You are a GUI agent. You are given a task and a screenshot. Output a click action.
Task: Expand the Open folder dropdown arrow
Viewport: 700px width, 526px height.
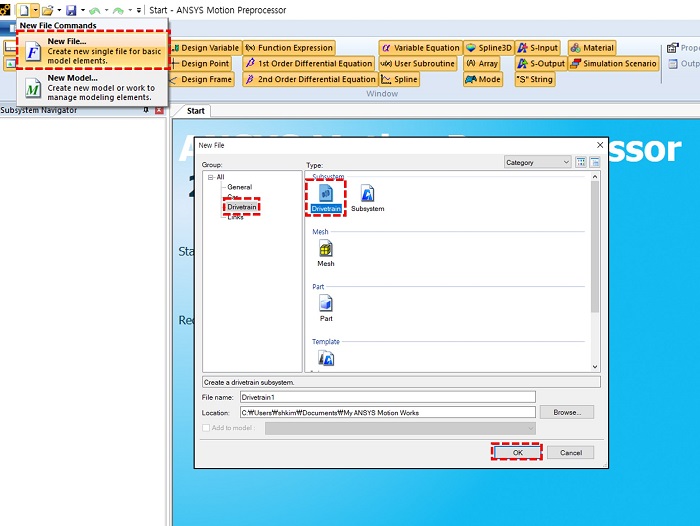click(x=59, y=10)
